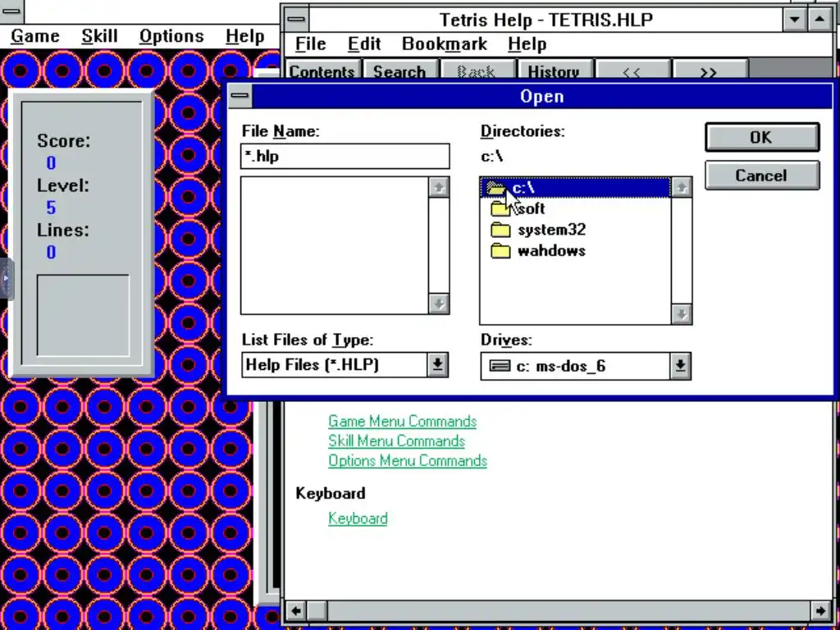This screenshot has height=630, width=840.
Task: Click the file list scroll down arrow
Action: [438, 304]
